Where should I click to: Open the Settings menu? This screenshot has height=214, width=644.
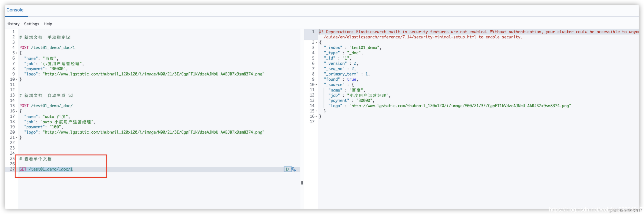(x=32, y=24)
